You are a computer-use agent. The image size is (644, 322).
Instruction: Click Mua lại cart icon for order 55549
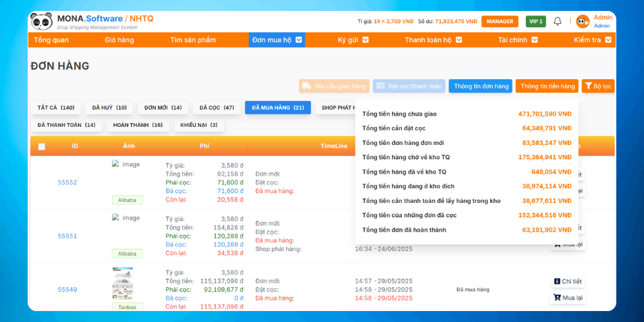click(557, 298)
